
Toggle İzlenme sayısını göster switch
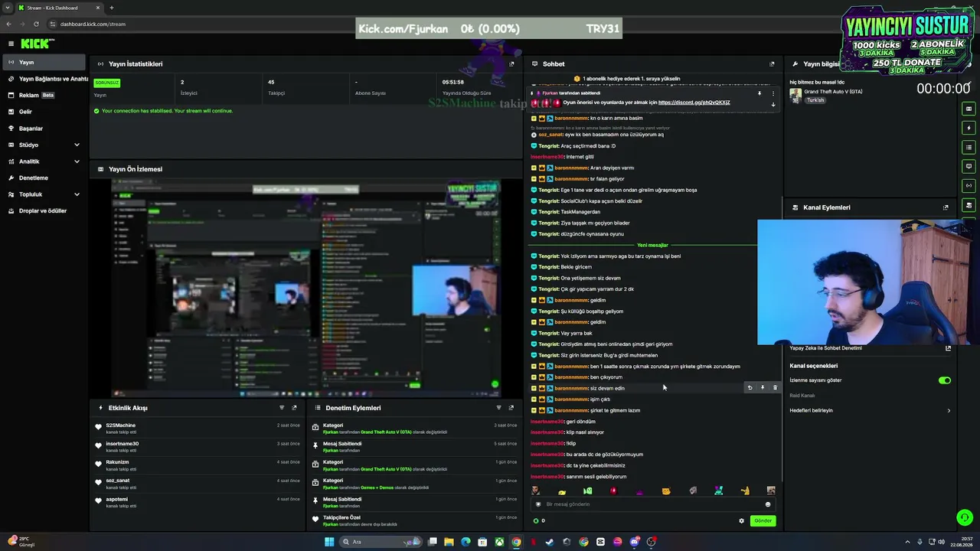945,380
